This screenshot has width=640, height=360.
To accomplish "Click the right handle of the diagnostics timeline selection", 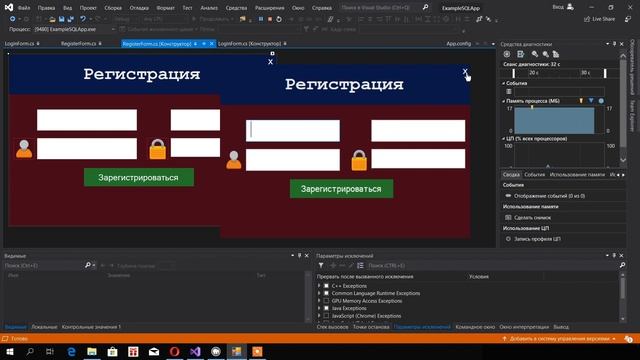I will (x=605, y=73).
